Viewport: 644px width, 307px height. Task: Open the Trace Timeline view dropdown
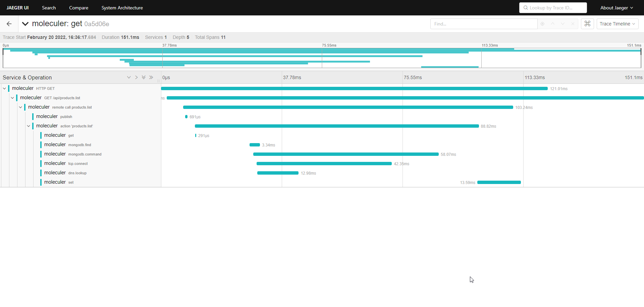tap(617, 24)
